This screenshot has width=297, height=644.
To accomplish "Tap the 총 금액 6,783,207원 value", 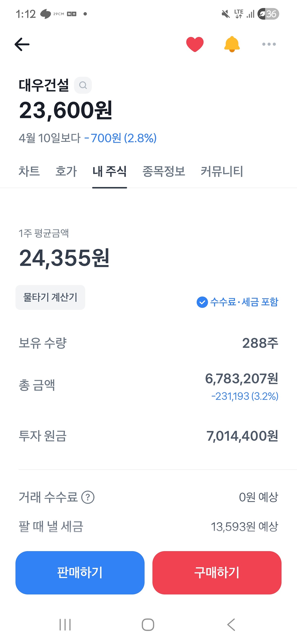I will 241,378.
